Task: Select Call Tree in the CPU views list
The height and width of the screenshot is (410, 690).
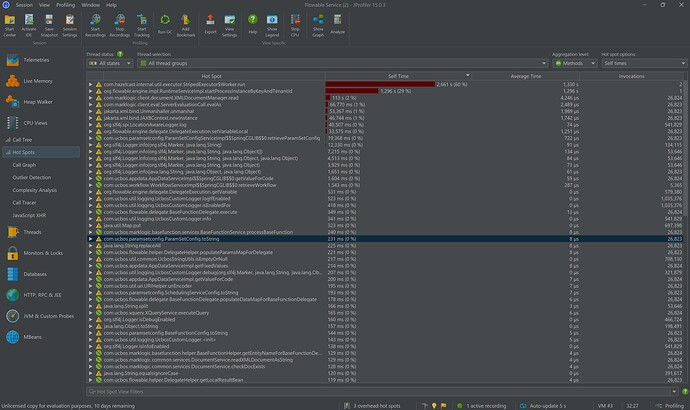Action: click(x=21, y=140)
